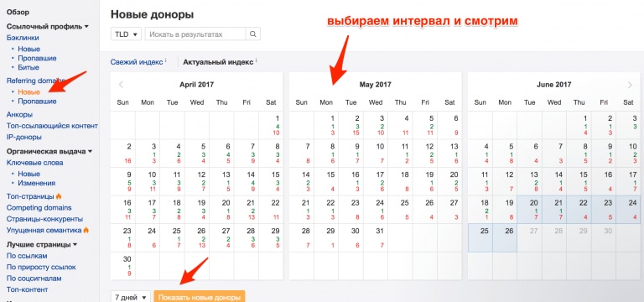Image resolution: width=644 pixels, height=302 pixels.
Task: Open the Competing domains link
Action: (39, 207)
